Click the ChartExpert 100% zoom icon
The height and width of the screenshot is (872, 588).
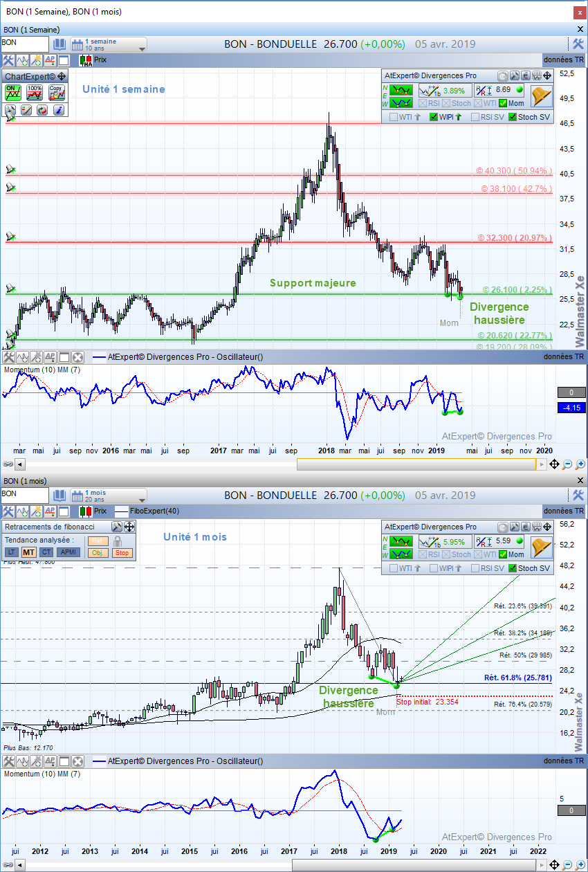coord(35,93)
